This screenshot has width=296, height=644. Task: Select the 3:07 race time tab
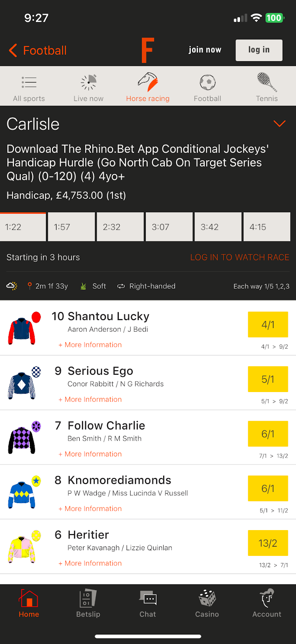[169, 227]
